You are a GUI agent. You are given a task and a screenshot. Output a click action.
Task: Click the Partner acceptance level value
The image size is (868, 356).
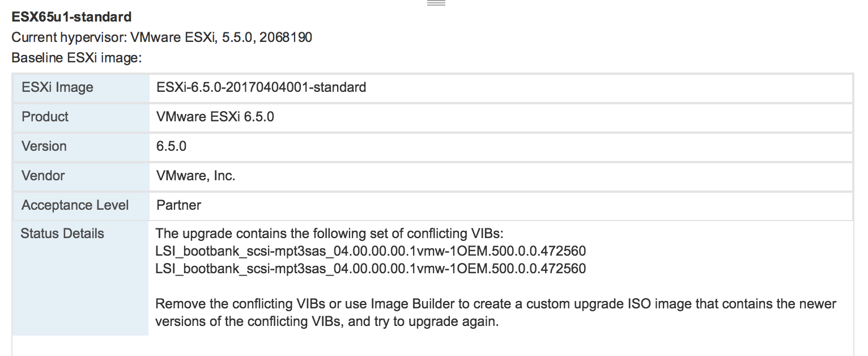pos(178,205)
